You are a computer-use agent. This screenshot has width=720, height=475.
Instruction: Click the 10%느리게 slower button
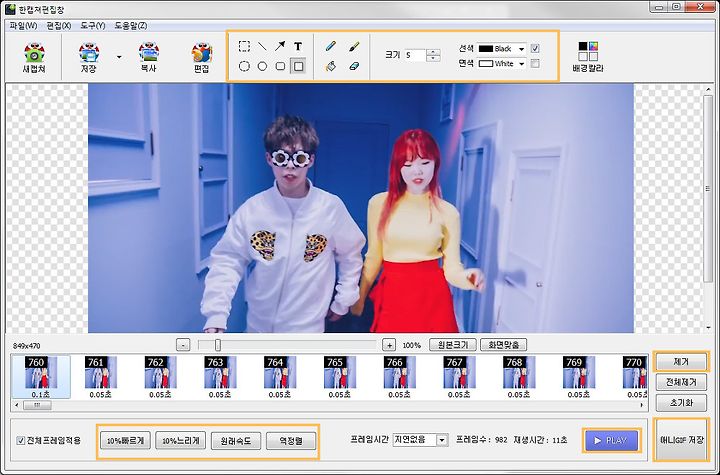[x=180, y=441]
